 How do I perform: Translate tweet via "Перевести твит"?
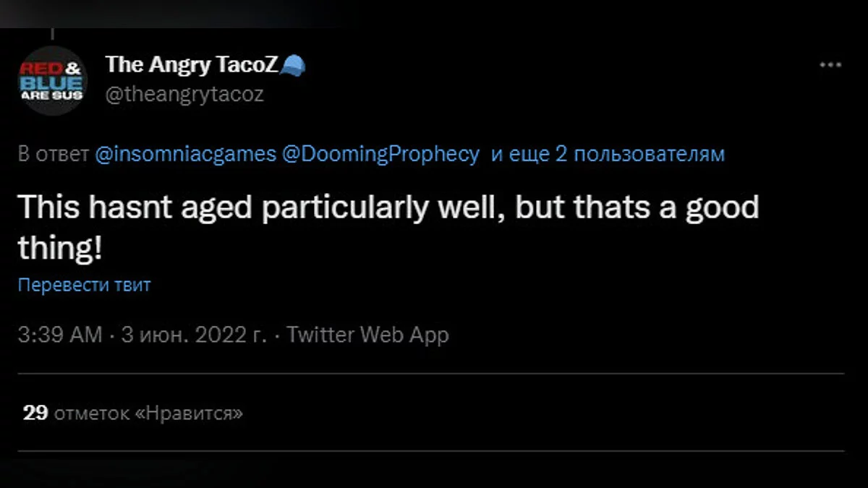point(84,285)
